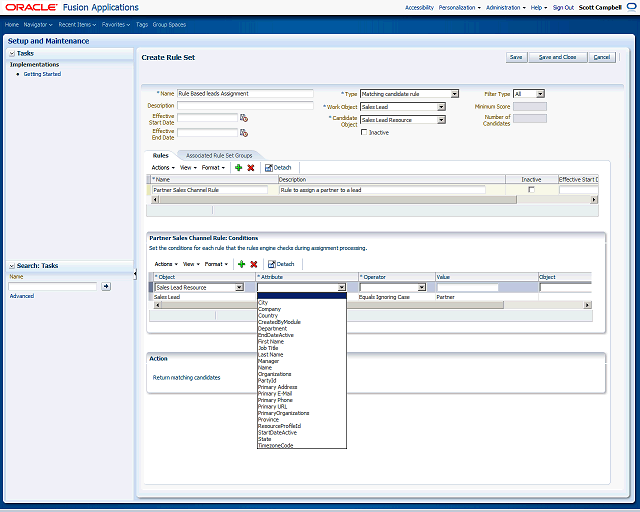
Task: Collapse the left pane with the splitter arrow
Action: click(x=135, y=274)
